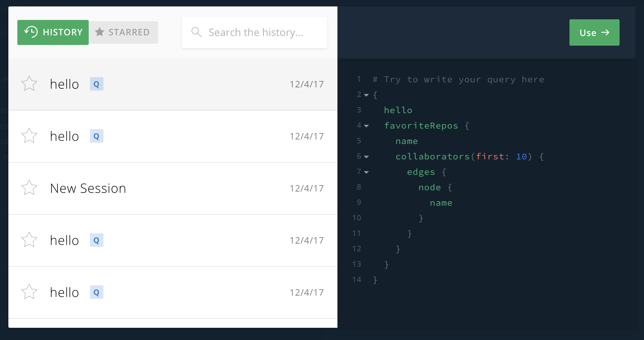This screenshot has height=340, width=644.
Task: Click the 'hello' field on line 3
Action: (398, 110)
